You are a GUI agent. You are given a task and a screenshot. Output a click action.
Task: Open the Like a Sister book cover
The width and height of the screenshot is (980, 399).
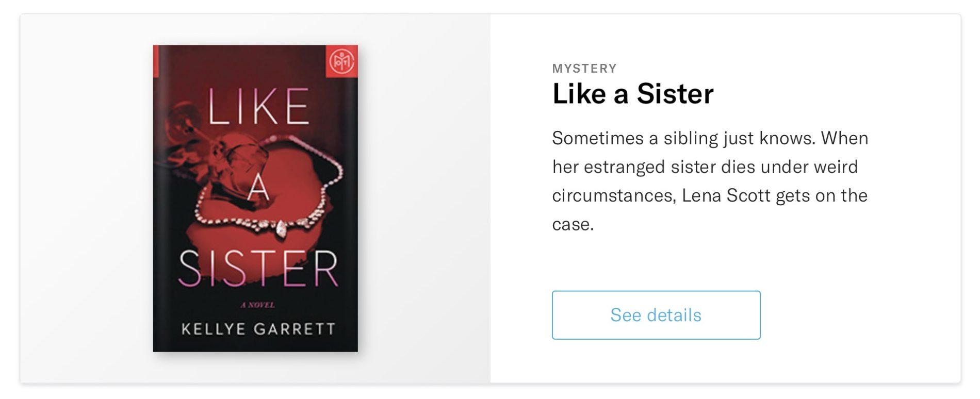tap(255, 198)
